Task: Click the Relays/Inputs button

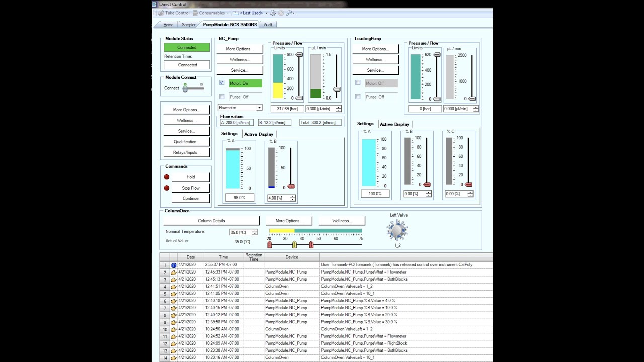Action: click(186, 152)
